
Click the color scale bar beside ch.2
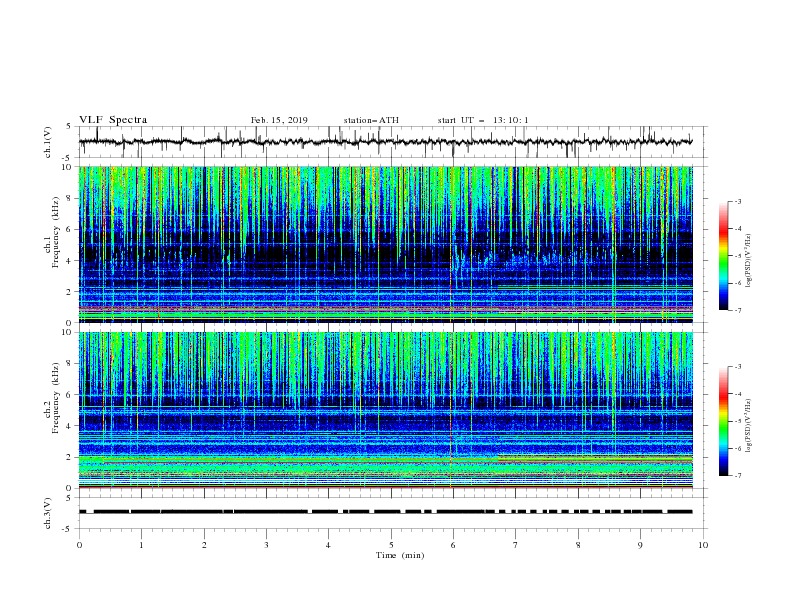pos(723,421)
